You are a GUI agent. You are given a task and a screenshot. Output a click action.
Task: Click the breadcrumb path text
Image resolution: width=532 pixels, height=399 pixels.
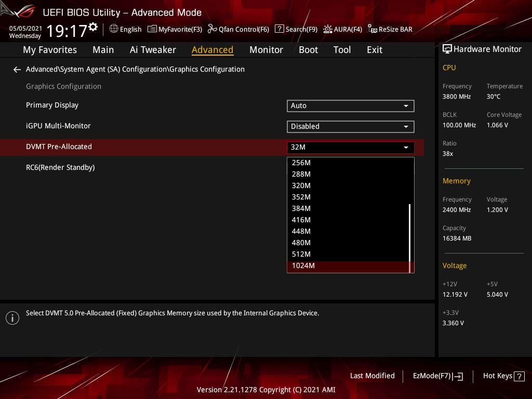point(135,69)
